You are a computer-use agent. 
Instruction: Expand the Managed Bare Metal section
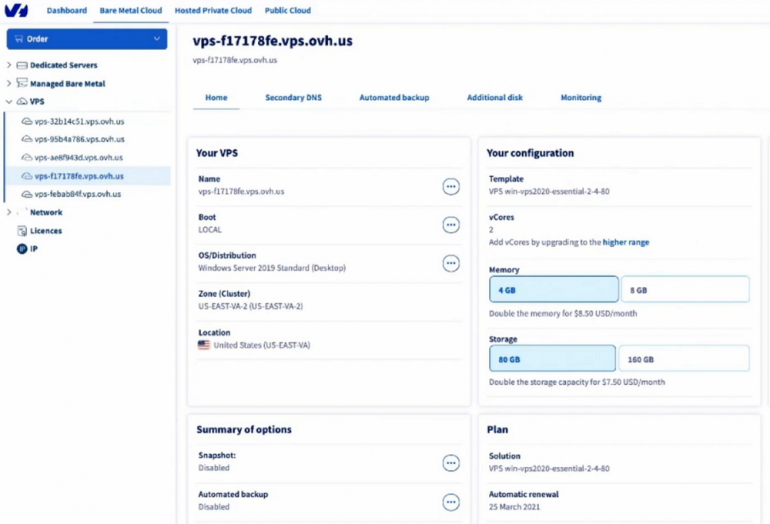tap(10, 84)
